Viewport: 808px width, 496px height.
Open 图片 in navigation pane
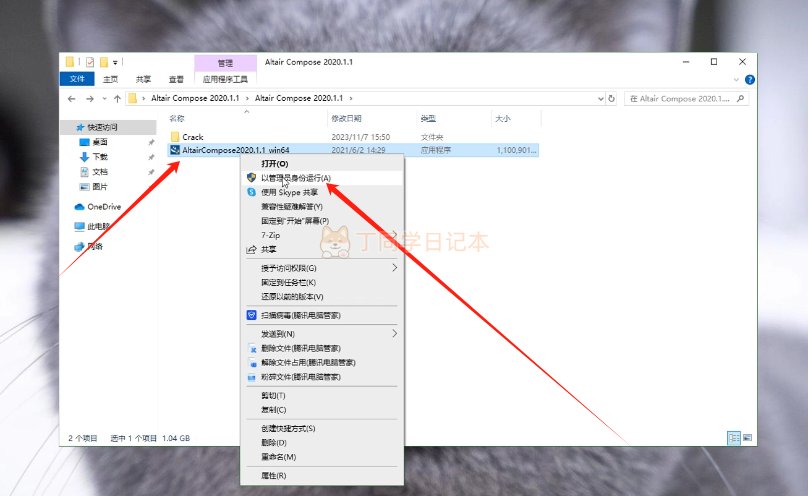tap(100, 186)
